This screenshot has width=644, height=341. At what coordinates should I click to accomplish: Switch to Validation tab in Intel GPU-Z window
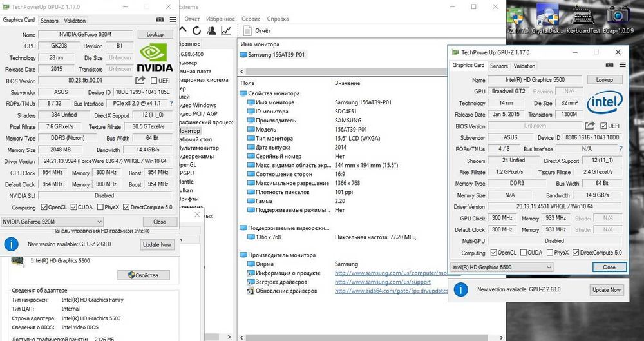coord(524,66)
